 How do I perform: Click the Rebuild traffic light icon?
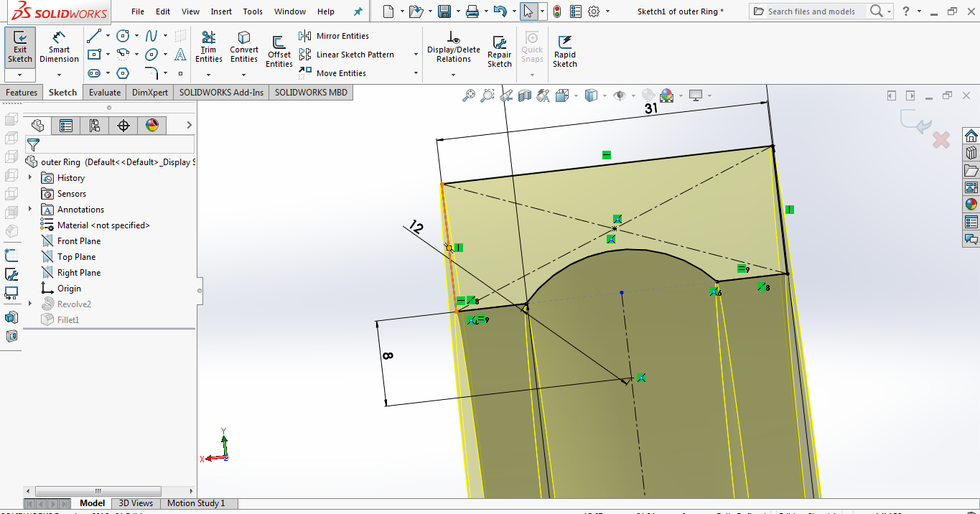[x=557, y=11]
